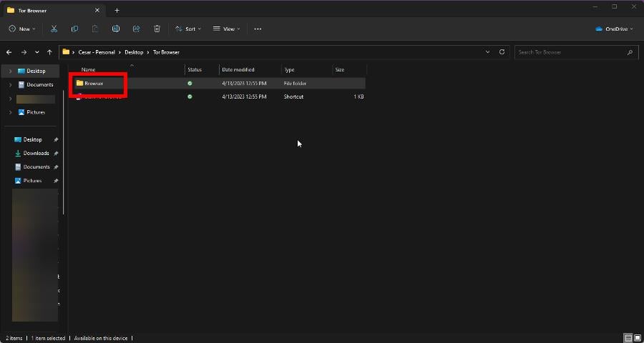Screen dimensions: 644x343
Task: Expand Pictures node in navigation tree
Action: (10, 112)
